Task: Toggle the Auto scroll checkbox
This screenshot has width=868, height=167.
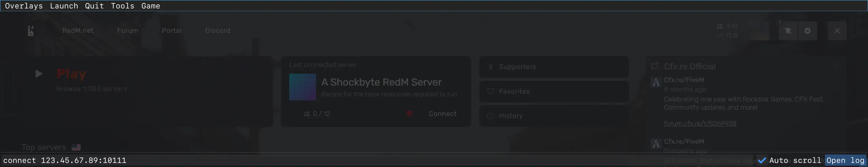Action: tap(762, 160)
